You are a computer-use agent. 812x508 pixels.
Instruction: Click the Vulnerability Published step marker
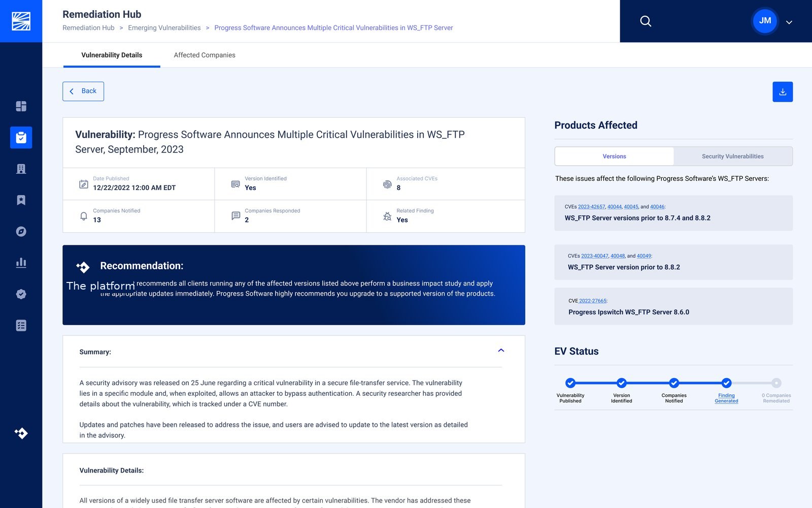570,383
